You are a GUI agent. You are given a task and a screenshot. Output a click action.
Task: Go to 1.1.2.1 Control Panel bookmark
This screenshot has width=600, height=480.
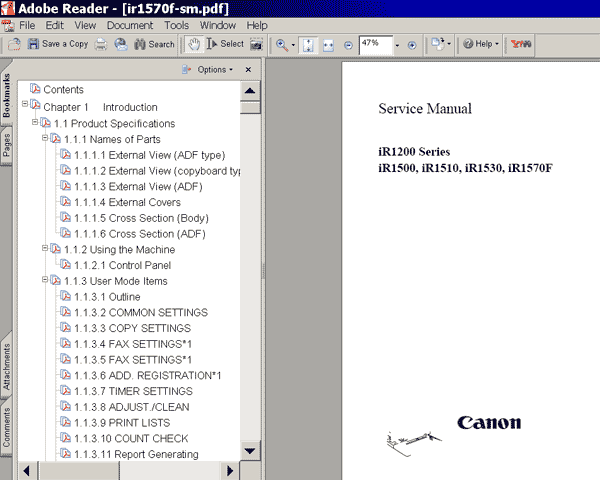pyautogui.click(x=122, y=265)
